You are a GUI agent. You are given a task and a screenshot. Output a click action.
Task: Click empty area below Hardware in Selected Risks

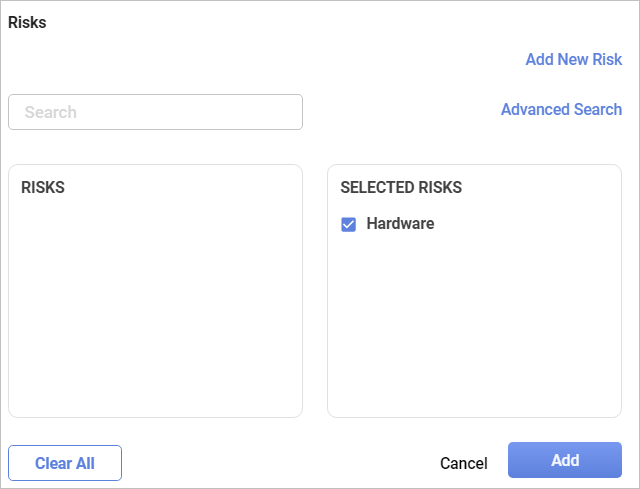point(474,330)
